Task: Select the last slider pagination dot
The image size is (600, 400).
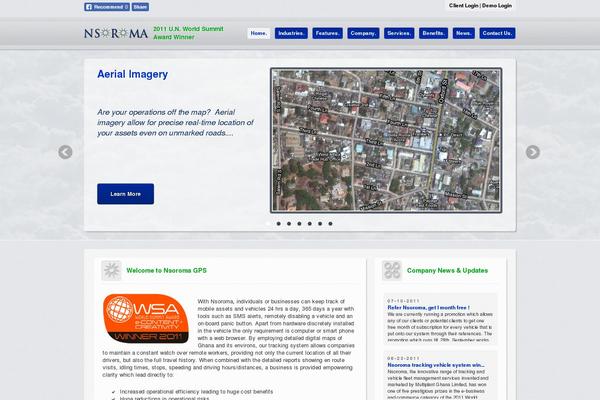Action: pos(330,224)
